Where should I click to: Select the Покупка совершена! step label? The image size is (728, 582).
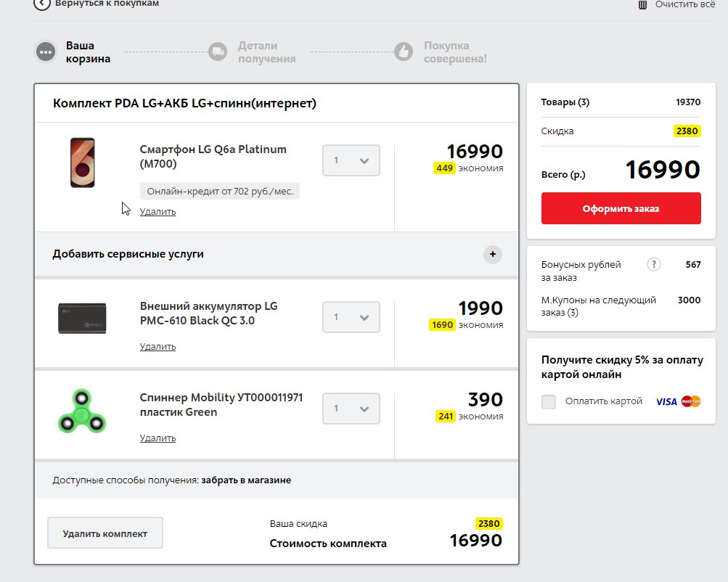[x=455, y=52]
